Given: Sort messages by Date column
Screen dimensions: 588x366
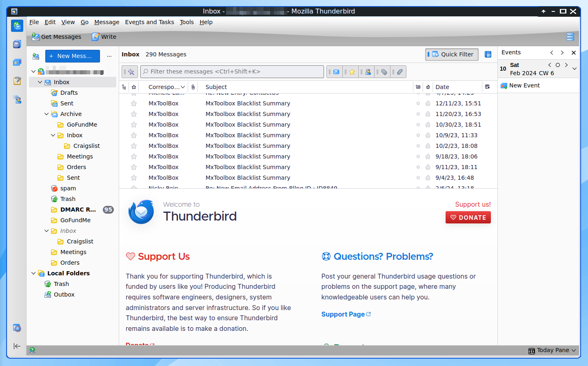Looking at the screenshot, I should [457, 87].
